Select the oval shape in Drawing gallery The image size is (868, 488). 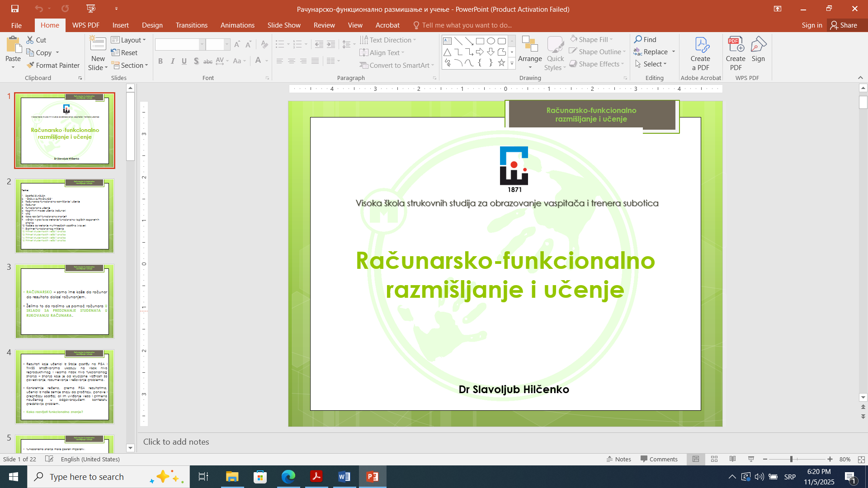(491, 41)
